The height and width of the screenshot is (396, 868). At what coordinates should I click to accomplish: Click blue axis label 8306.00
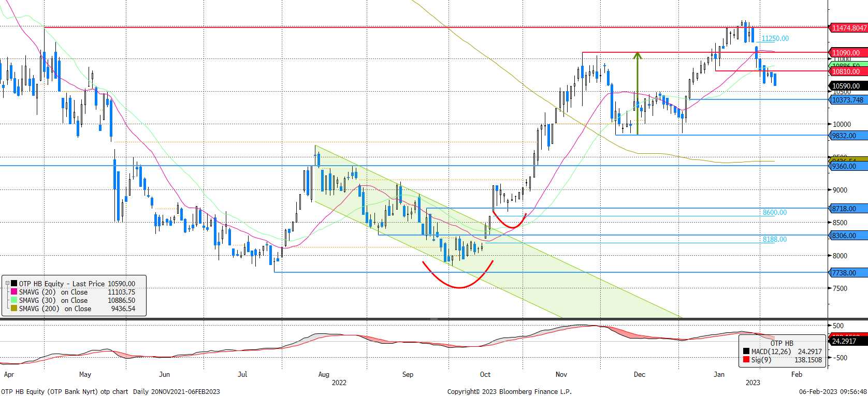coord(849,236)
